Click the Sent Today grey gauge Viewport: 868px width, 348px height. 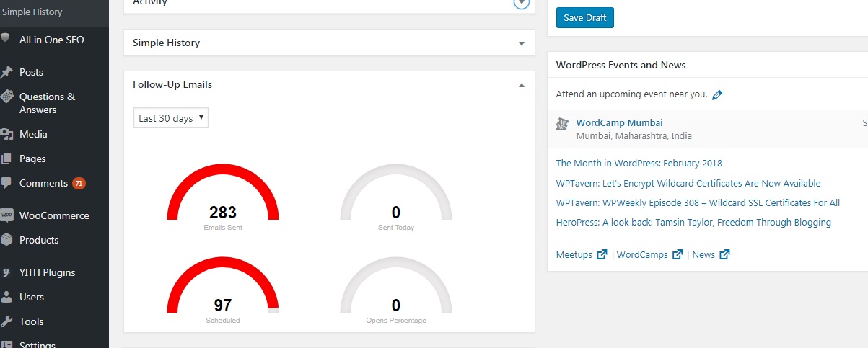click(x=396, y=193)
